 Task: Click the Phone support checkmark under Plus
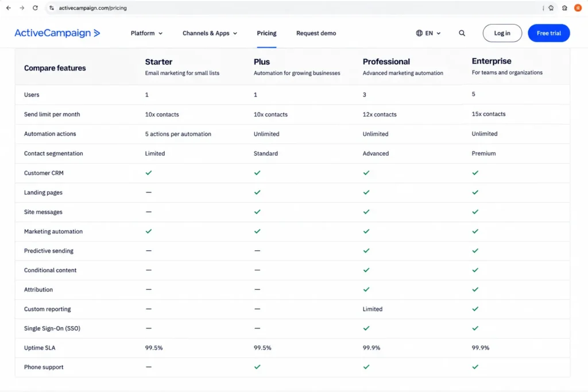(x=257, y=367)
